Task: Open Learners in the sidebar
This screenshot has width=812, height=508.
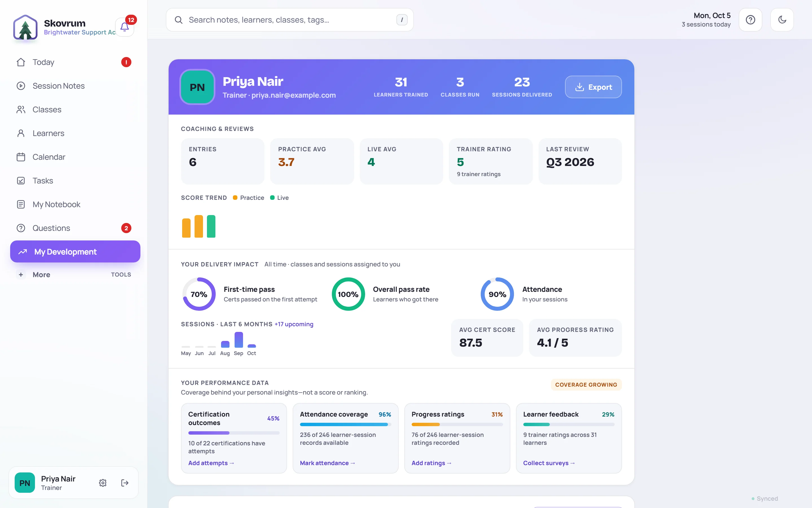Action: tap(75, 133)
